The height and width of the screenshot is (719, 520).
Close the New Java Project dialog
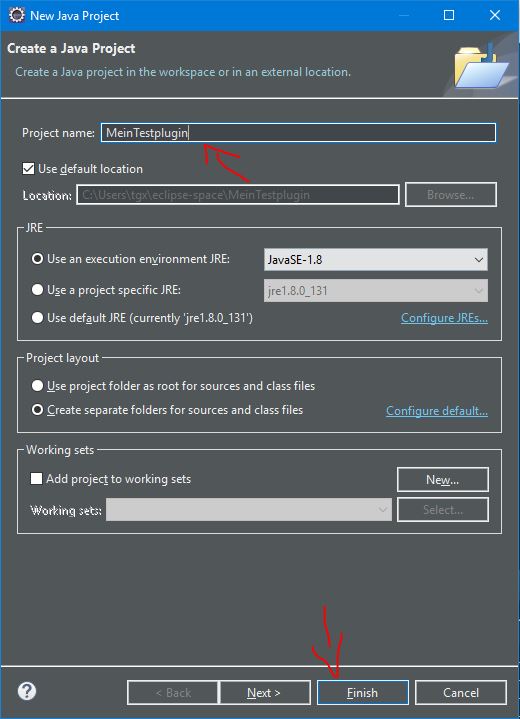[x=495, y=15]
